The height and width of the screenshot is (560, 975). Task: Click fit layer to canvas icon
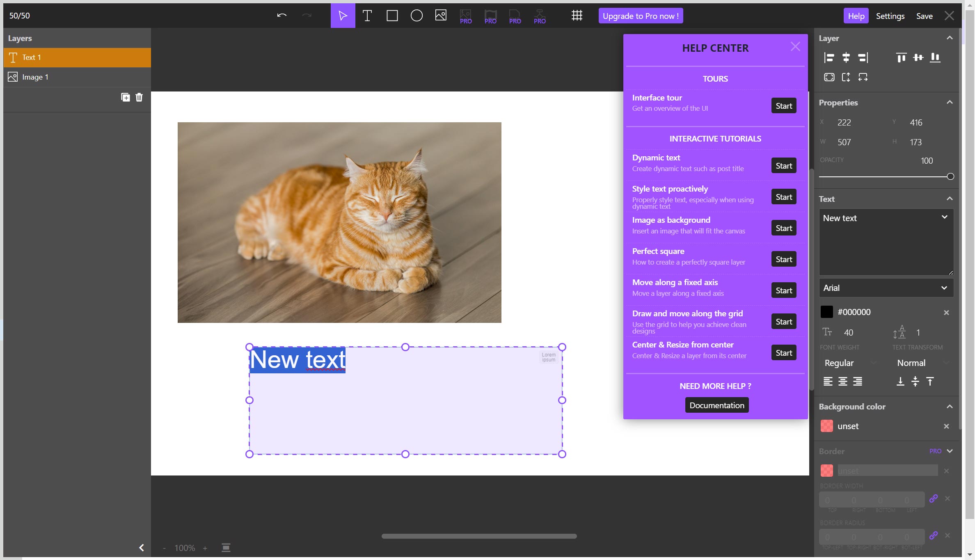829,77
